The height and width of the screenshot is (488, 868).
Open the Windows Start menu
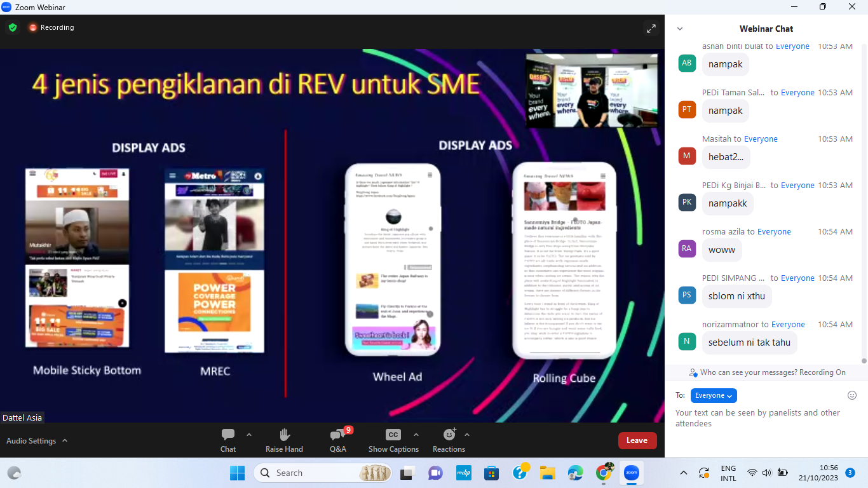237,473
